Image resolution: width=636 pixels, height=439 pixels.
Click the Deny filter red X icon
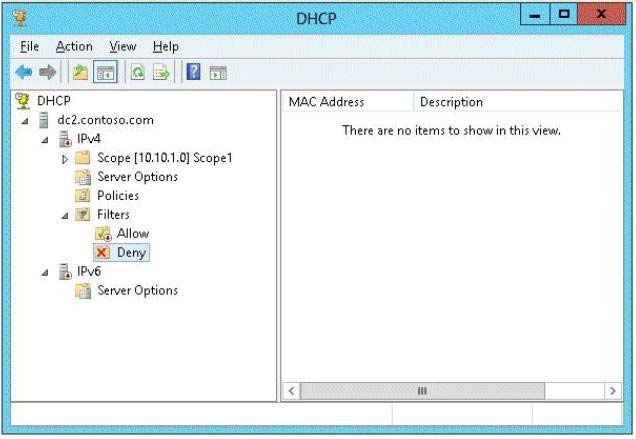click(x=102, y=252)
